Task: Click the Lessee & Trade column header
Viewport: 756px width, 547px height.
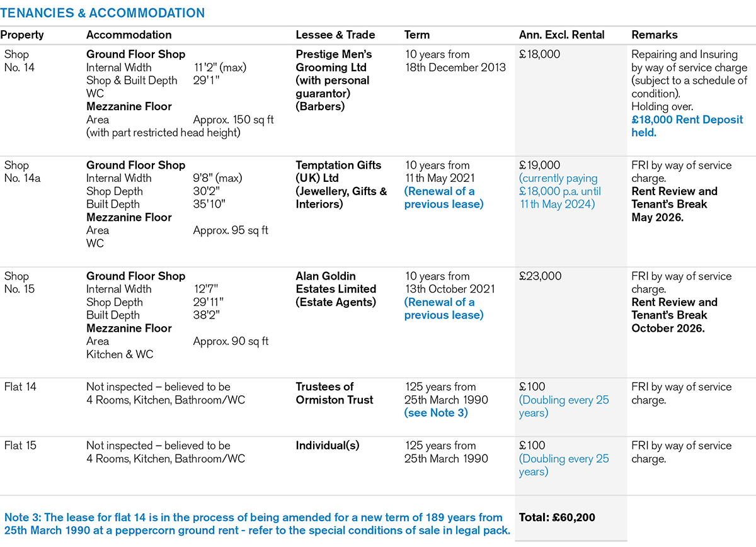Action: click(x=335, y=35)
